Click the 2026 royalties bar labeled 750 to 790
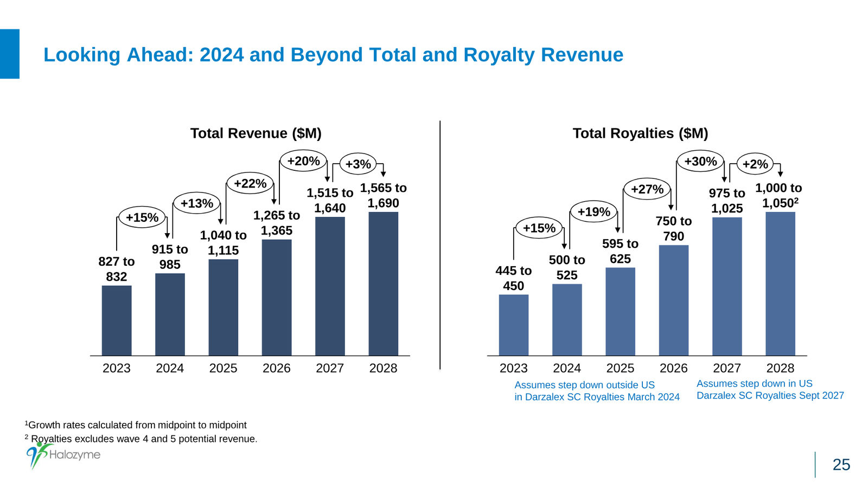The width and height of the screenshot is (868, 488). coord(674,300)
